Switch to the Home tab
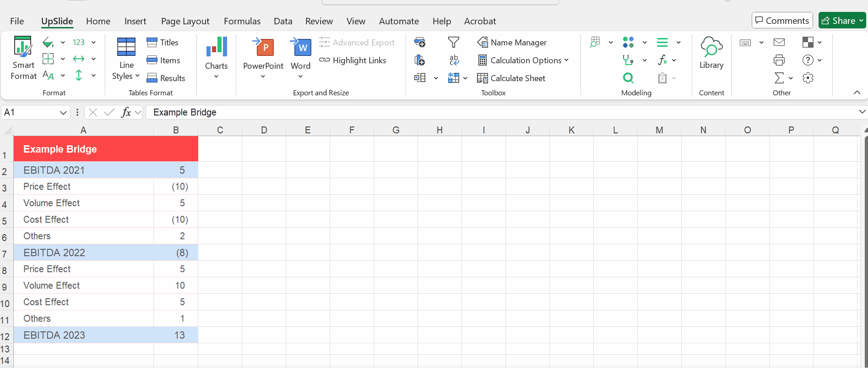The image size is (868, 368). (98, 21)
